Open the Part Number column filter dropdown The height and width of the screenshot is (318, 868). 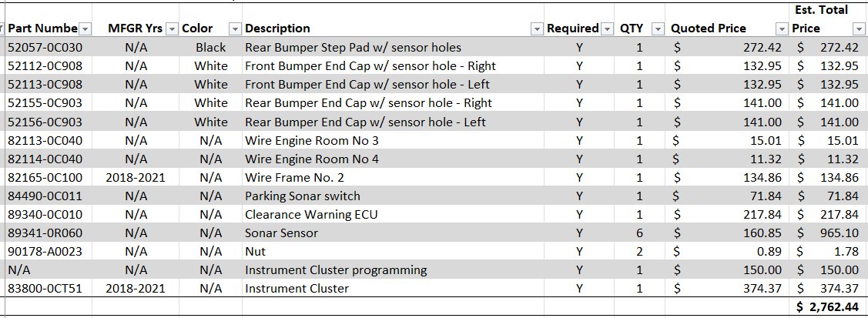point(85,28)
